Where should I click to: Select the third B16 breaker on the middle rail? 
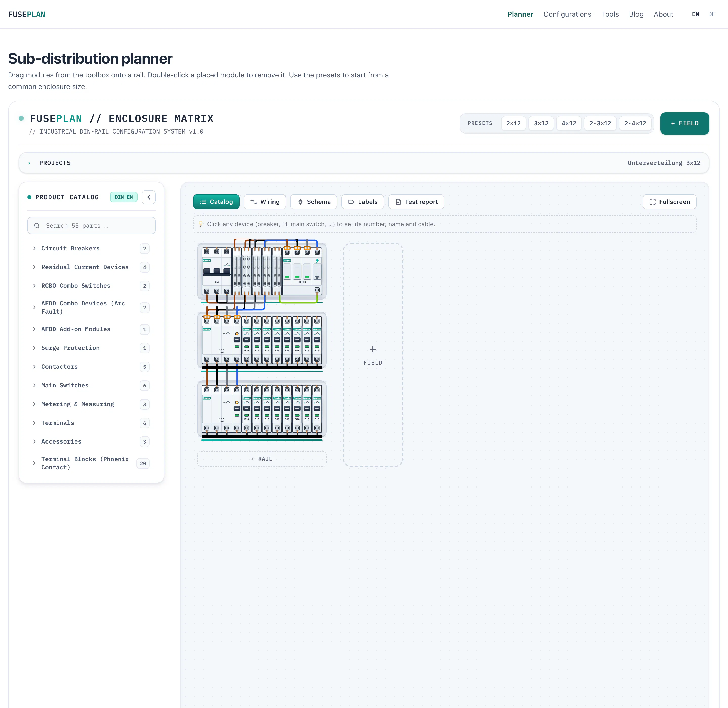click(267, 340)
